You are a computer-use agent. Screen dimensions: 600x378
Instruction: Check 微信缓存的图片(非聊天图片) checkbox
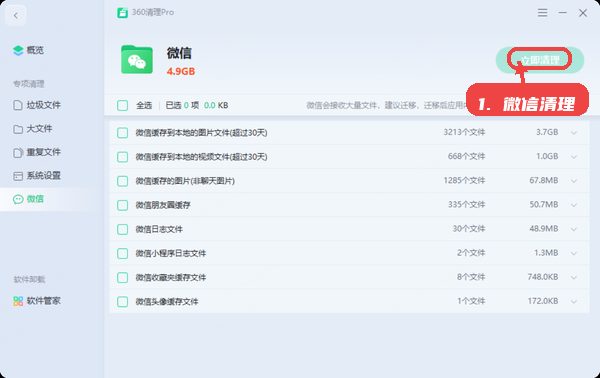[122, 181]
